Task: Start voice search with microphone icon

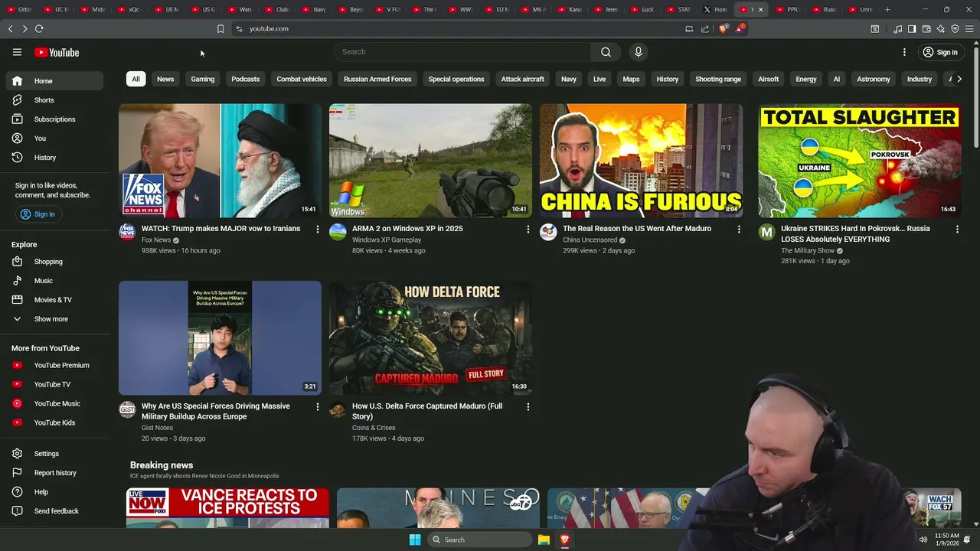Action: 639,52
